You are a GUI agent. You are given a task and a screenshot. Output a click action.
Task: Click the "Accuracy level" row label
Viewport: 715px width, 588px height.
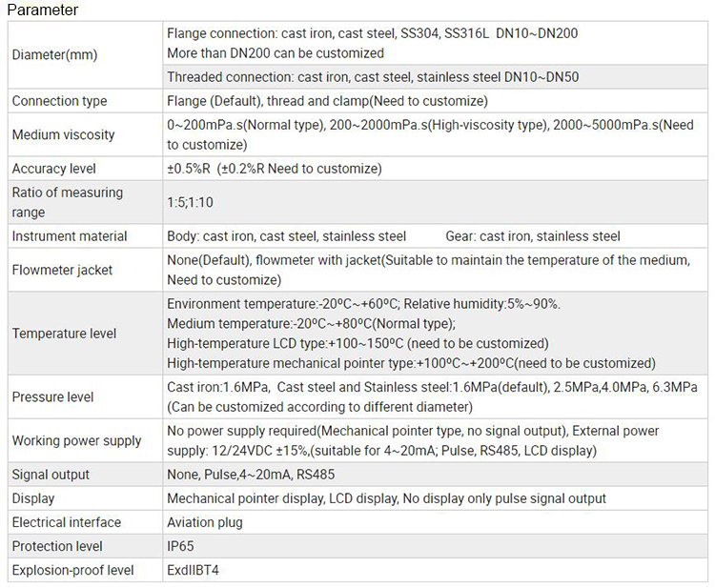[53, 169]
